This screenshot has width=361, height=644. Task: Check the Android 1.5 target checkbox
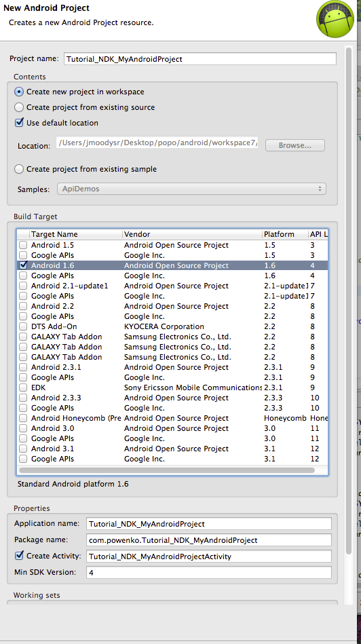pyautogui.click(x=23, y=245)
